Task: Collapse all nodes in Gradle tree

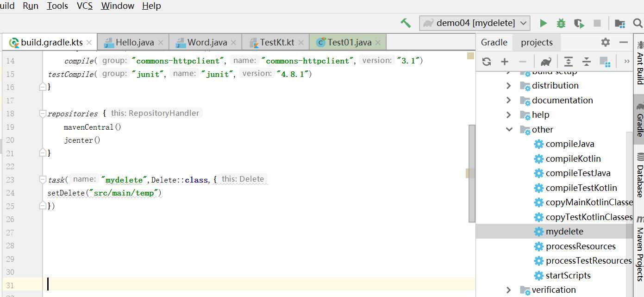Action: click(x=586, y=61)
